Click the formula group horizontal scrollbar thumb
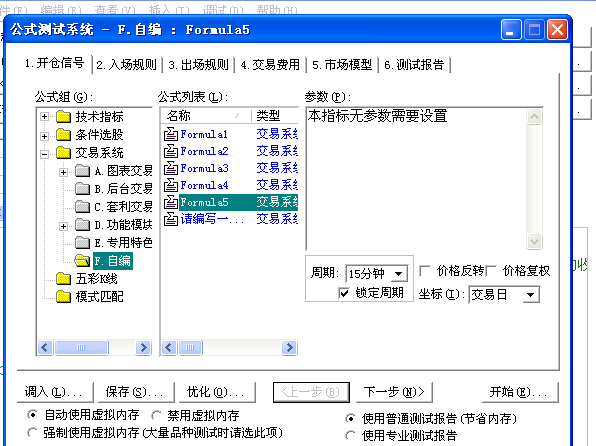This screenshot has height=446, width=596. click(x=81, y=347)
